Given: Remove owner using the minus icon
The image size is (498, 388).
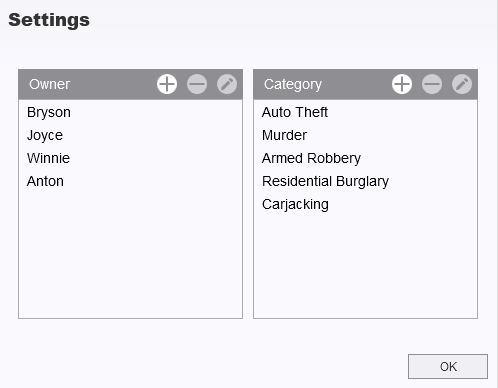Looking at the screenshot, I should click(x=197, y=84).
